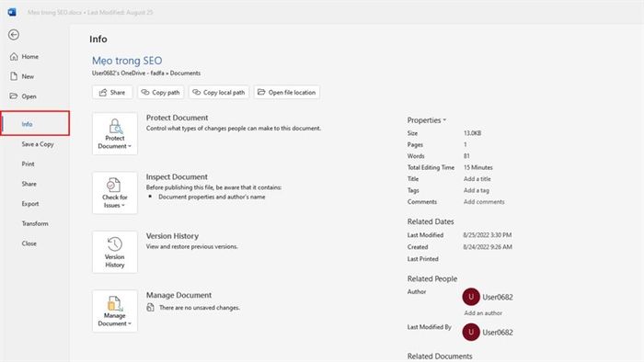
Task: Click the Open file location folder icon
Action: pyautogui.click(x=261, y=92)
